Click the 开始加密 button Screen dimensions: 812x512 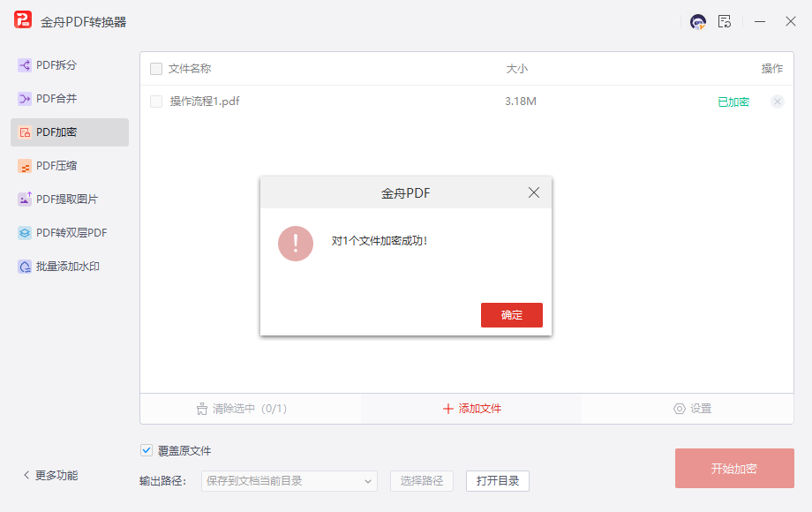click(734, 469)
